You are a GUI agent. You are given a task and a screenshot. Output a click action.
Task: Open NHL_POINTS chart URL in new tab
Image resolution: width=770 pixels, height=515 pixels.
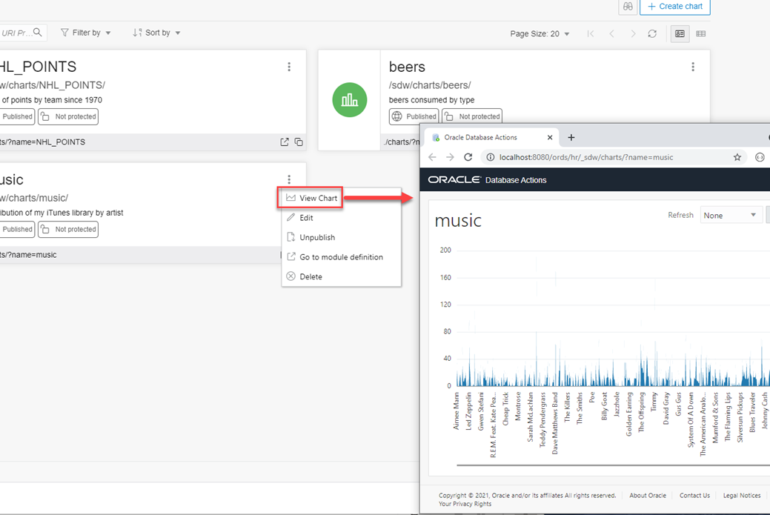tap(284, 142)
